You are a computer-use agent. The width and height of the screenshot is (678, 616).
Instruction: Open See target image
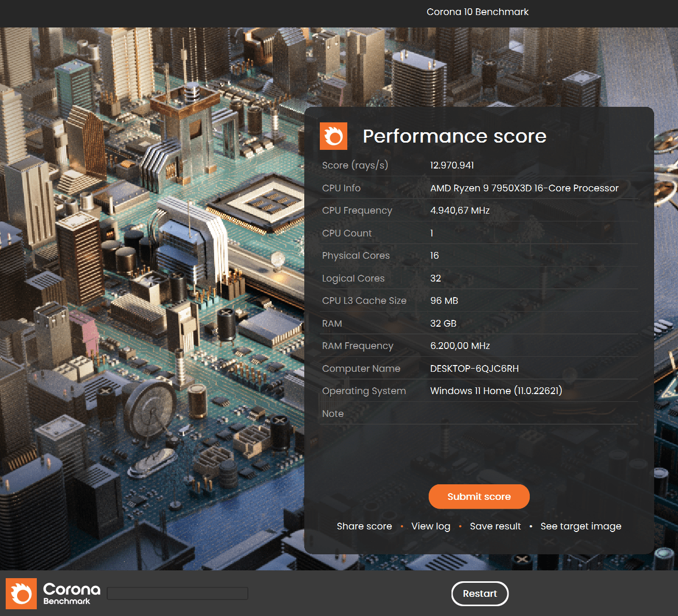coord(581,526)
